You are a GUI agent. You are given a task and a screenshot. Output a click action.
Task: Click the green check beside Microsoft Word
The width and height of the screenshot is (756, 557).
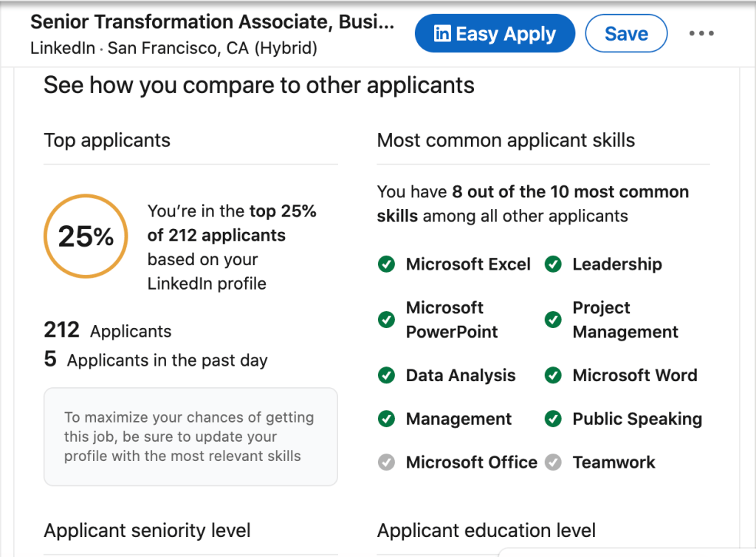pyautogui.click(x=553, y=375)
